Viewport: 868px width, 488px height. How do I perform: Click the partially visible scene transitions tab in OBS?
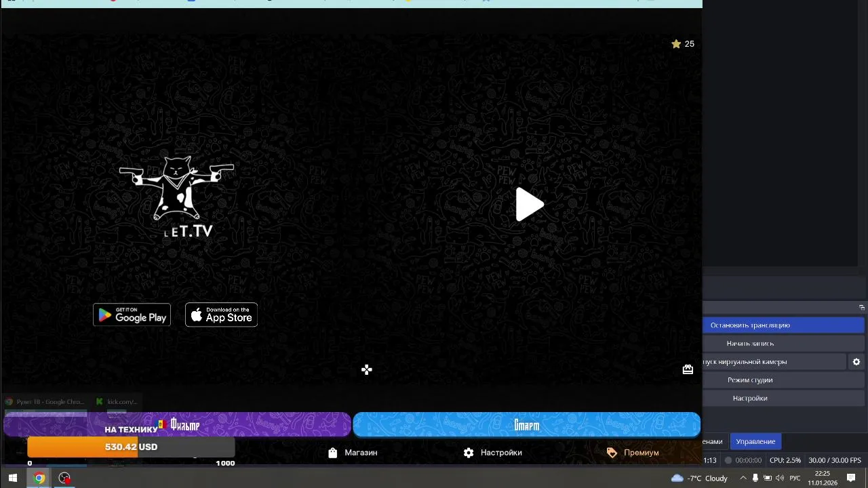(714, 441)
